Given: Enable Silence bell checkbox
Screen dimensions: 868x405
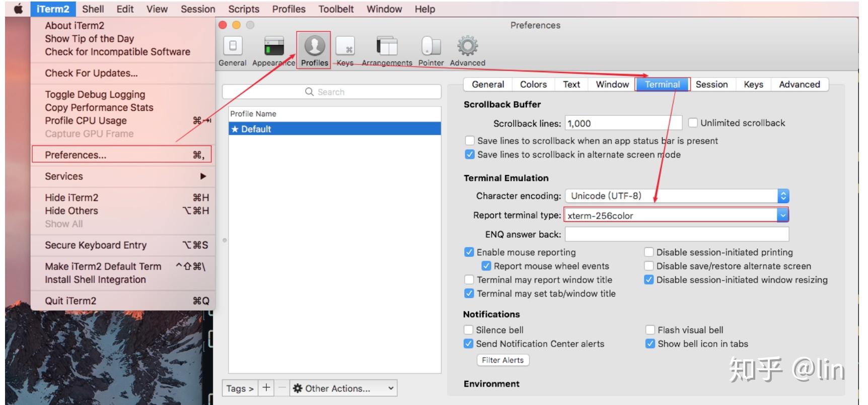Looking at the screenshot, I should click(x=469, y=330).
